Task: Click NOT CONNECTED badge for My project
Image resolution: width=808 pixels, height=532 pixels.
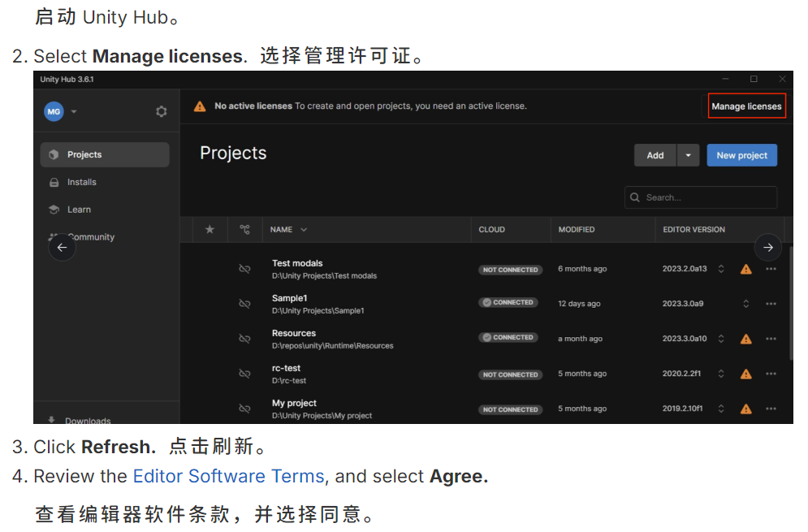Action: [510, 409]
